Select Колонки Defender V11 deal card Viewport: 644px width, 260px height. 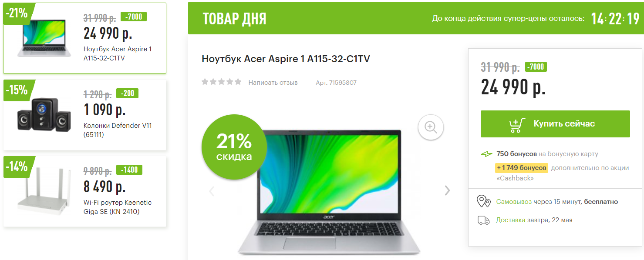85,115
